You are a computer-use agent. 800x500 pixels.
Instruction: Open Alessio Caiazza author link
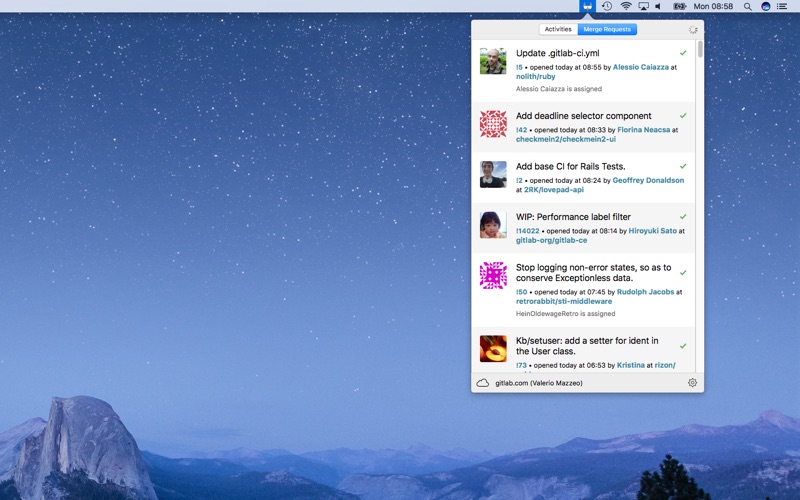coord(640,67)
